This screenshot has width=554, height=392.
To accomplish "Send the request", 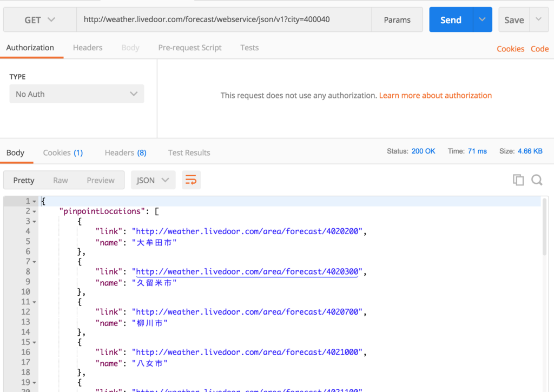I will (x=451, y=20).
